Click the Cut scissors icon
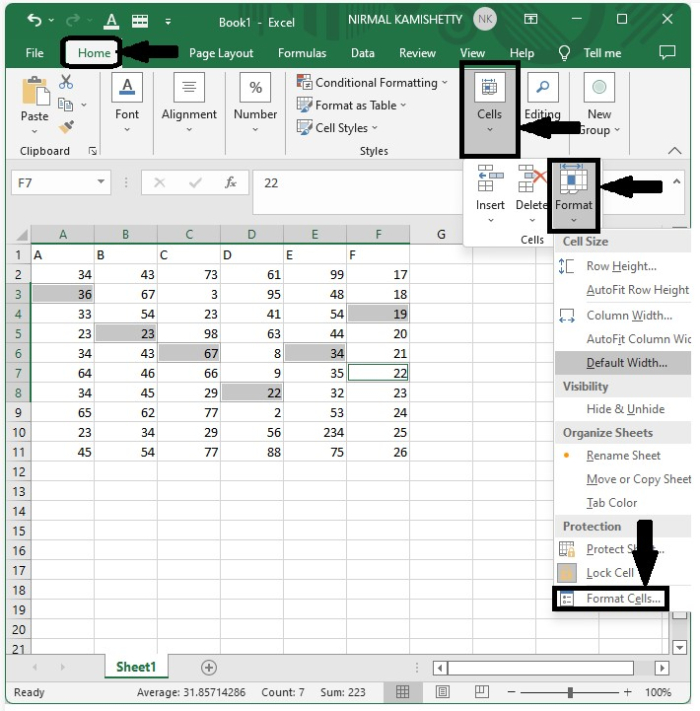The image size is (700, 711). 66,82
